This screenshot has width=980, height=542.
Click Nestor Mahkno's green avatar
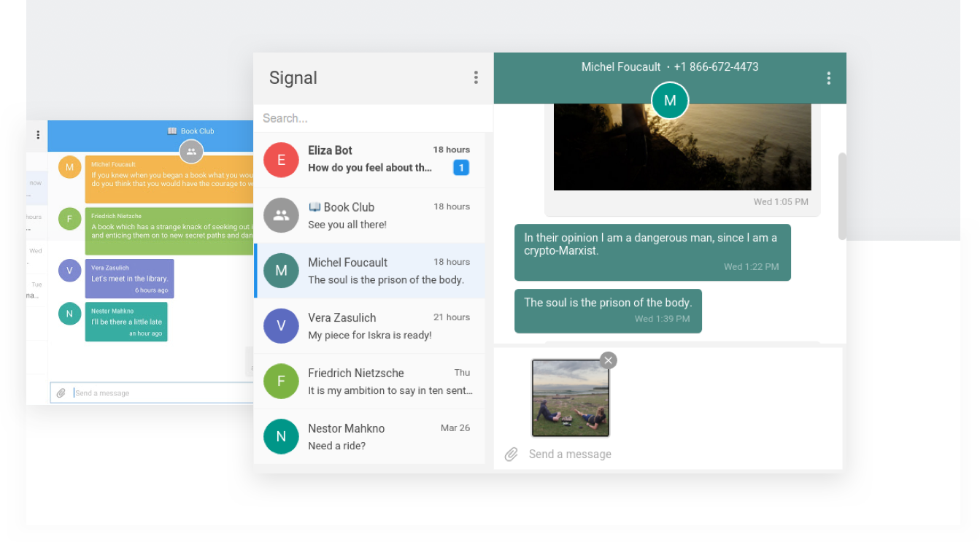(281, 436)
